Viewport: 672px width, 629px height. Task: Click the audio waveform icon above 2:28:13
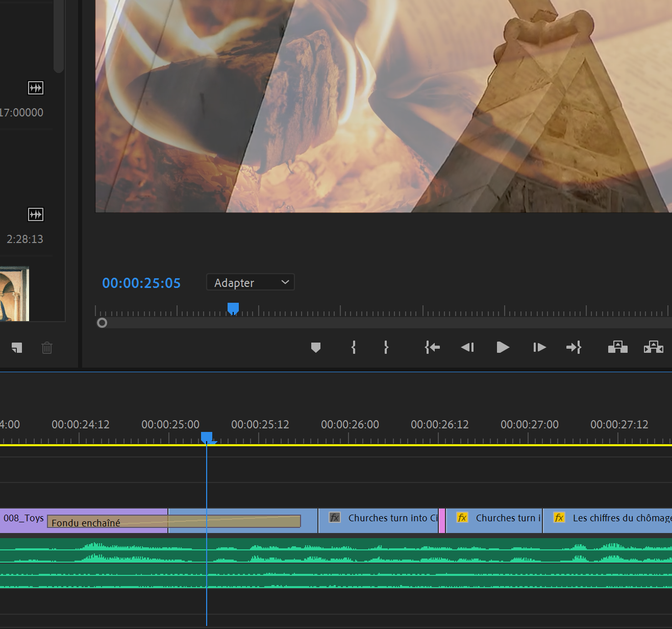coord(36,214)
